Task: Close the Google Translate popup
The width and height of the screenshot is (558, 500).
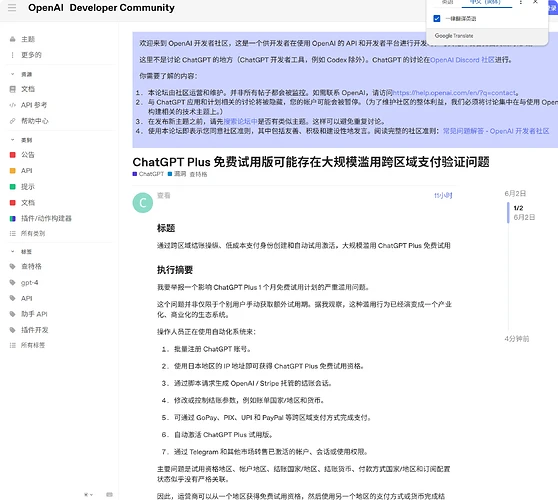Action: pos(535,2)
